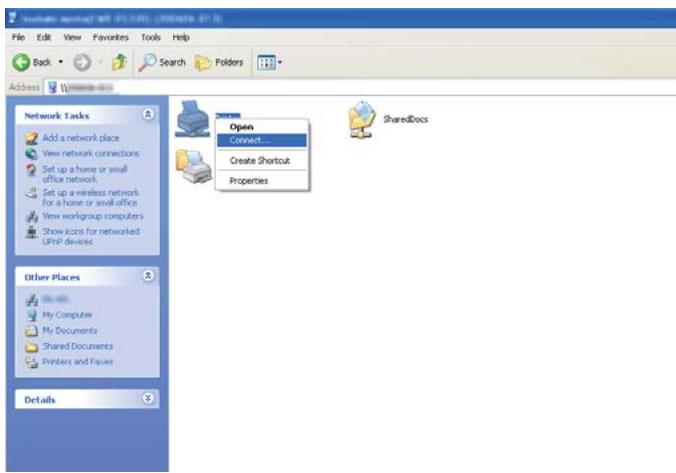
Task: Open Set up a wireless network link
Action: click(90, 197)
